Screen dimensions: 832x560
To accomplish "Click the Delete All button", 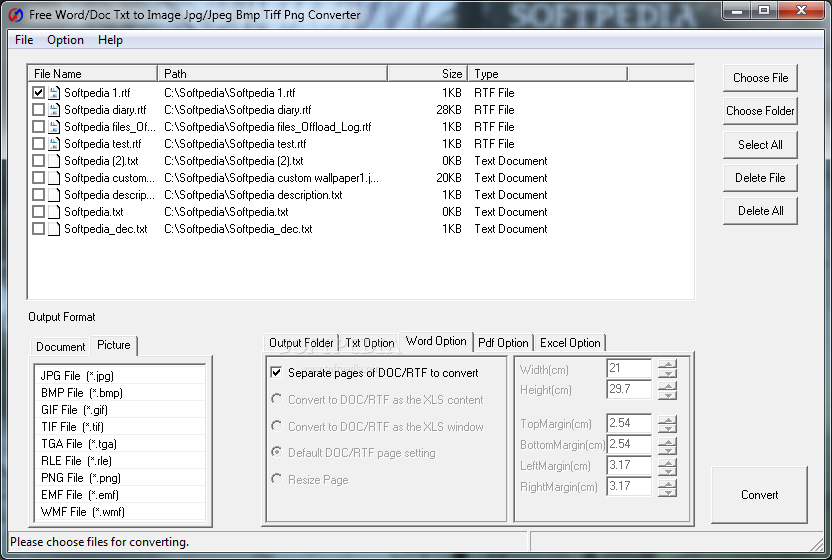I will pyautogui.click(x=760, y=211).
